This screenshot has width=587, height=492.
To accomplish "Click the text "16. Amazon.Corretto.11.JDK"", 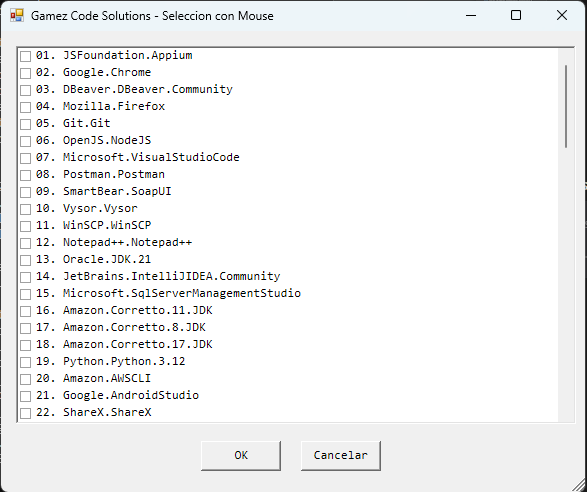I will [x=124, y=310].
